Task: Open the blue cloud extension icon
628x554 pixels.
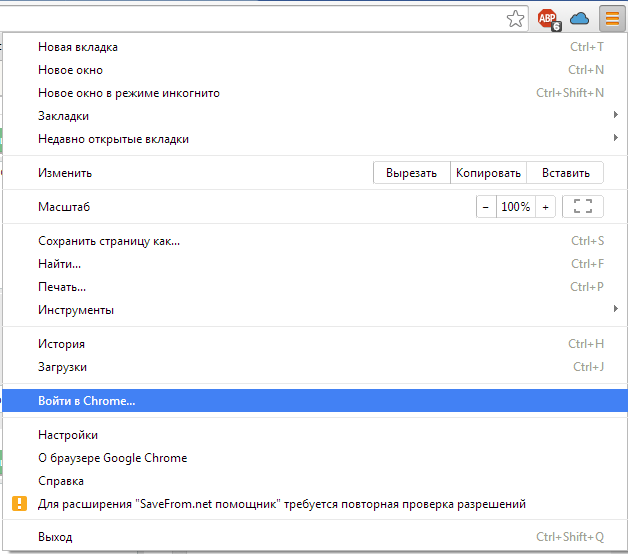Action: pyautogui.click(x=579, y=18)
